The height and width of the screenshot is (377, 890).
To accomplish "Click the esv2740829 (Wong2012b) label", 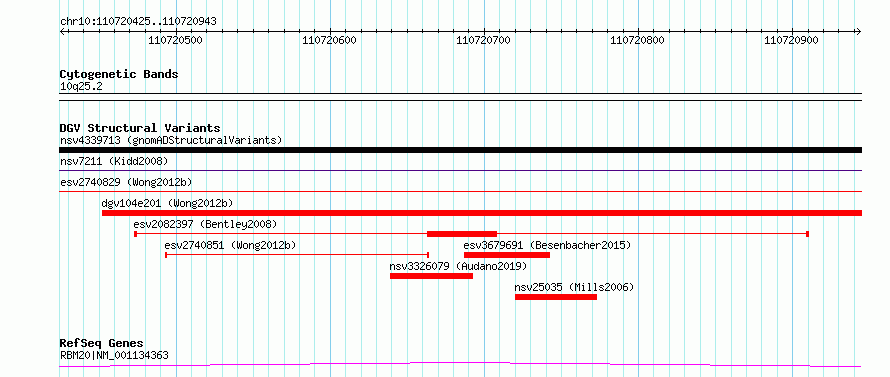I will pos(126,182).
